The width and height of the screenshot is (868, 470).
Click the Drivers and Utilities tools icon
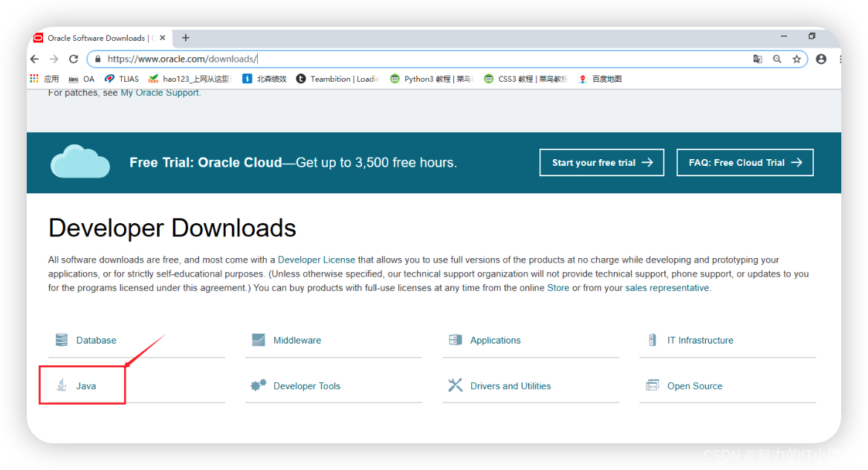coord(456,385)
